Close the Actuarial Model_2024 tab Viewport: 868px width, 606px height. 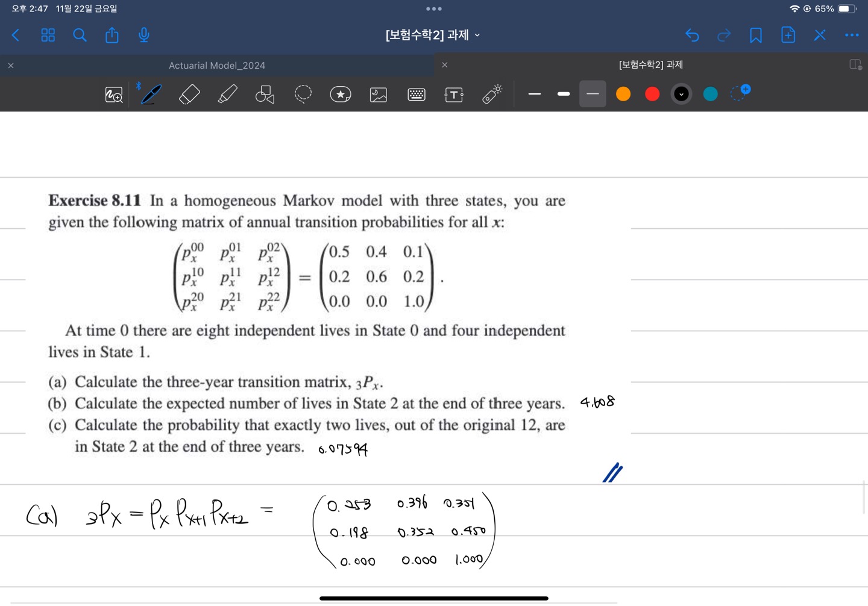click(11, 65)
